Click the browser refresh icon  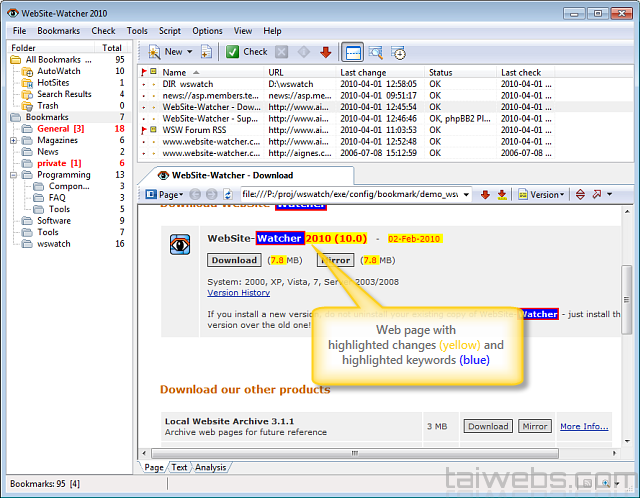(228, 194)
